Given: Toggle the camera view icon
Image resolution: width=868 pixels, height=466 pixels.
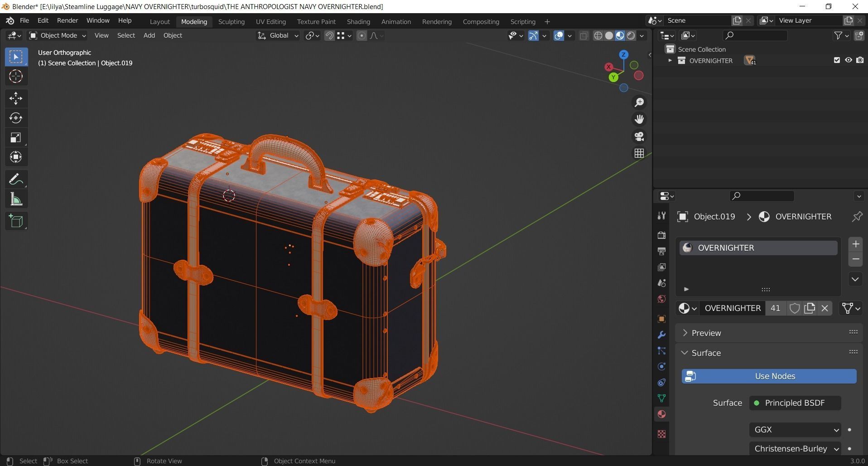Looking at the screenshot, I should (x=639, y=136).
